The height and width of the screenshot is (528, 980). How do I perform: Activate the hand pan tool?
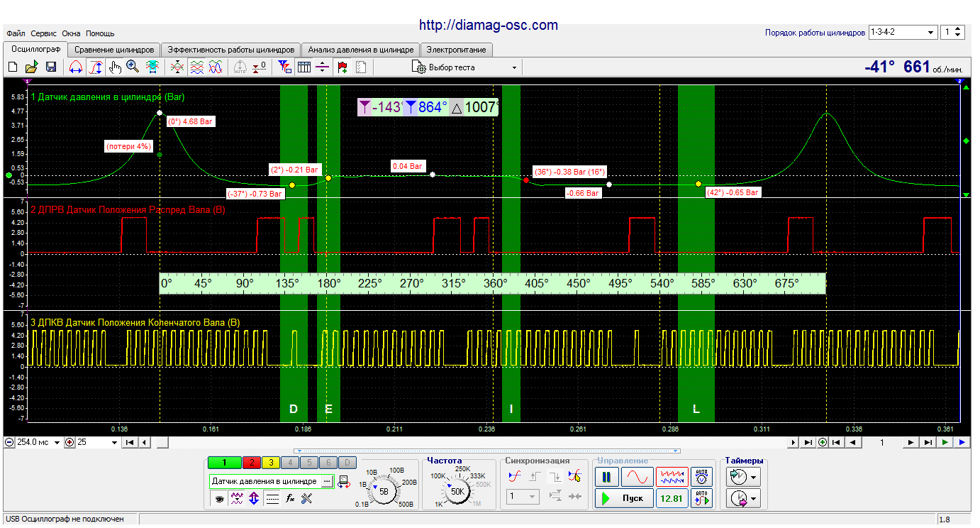coord(115,67)
